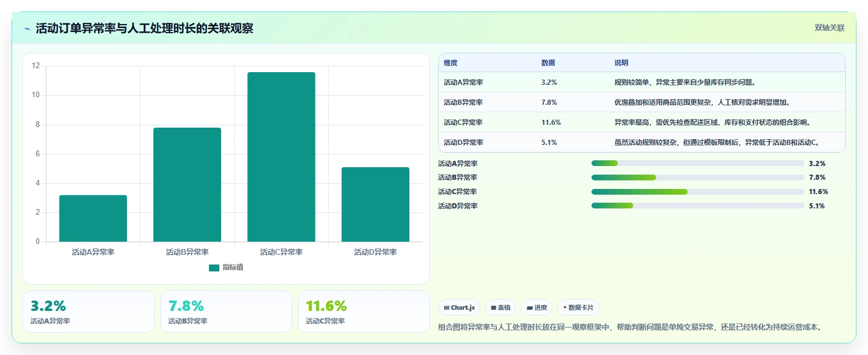Click the 5.1% value beside the progress bar
Viewport: 868px width, 355px height.
coord(817,206)
